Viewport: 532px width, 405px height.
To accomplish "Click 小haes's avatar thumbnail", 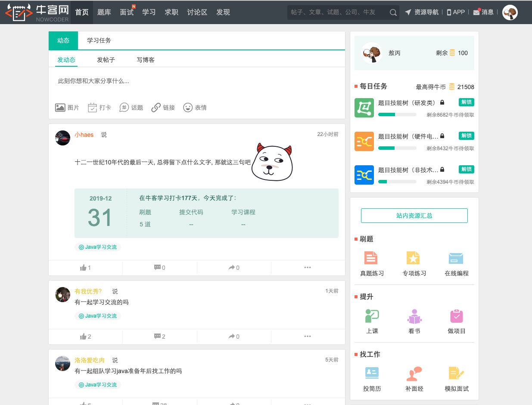I will click(x=63, y=138).
